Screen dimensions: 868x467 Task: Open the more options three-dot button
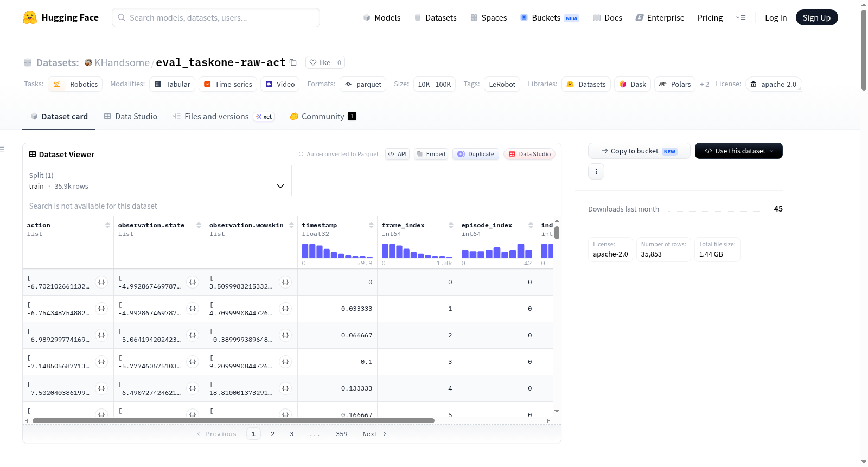596,171
